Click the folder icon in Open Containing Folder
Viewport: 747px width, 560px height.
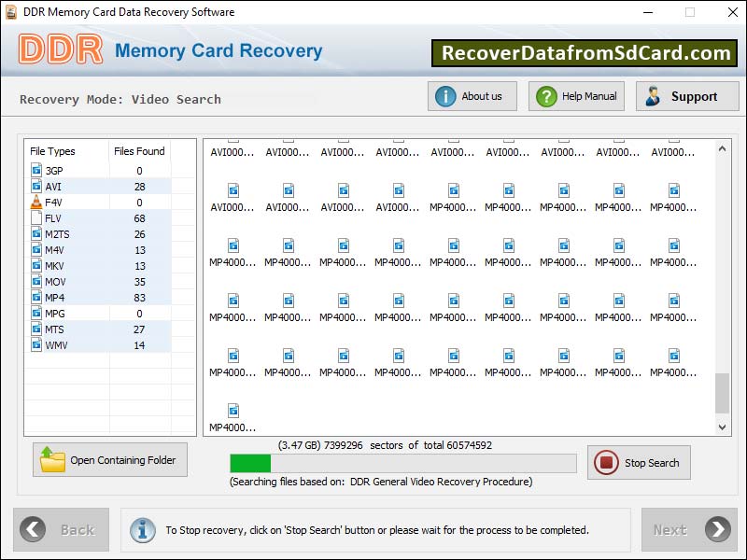(52, 459)
